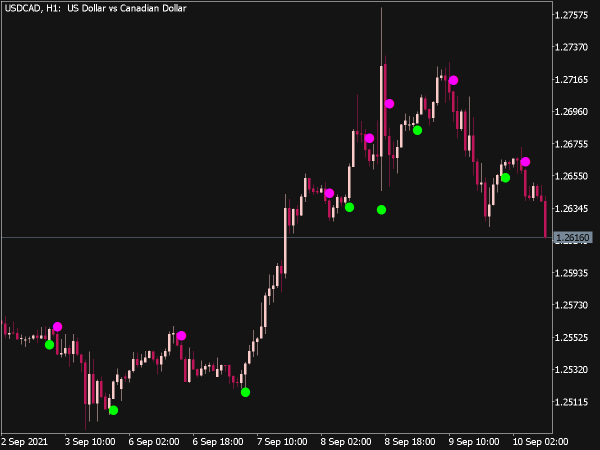The height and width of the screenshot is (450, 600).
Task: Click the 7 Sep 10:00 time label
Action: coord(282,442)
